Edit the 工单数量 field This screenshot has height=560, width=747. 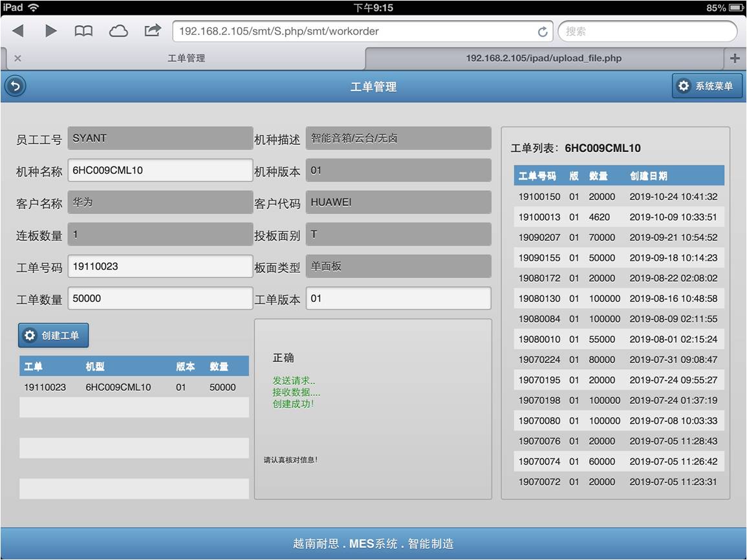click(x=160, y=299)
